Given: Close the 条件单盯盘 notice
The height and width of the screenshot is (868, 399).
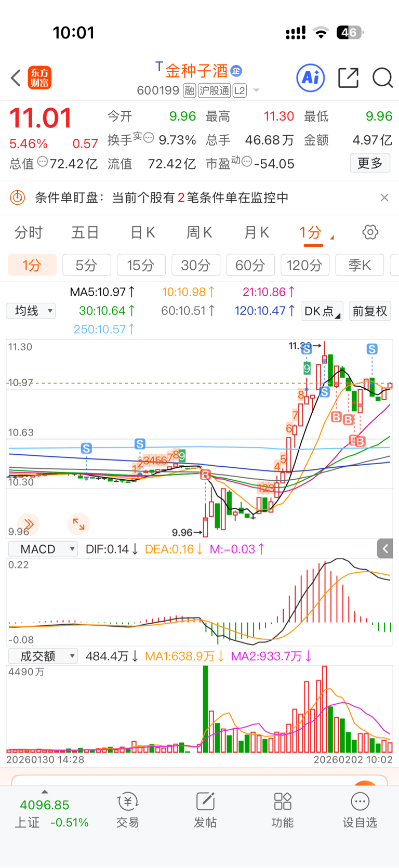Looking at the screenshot, I should 384,198.
